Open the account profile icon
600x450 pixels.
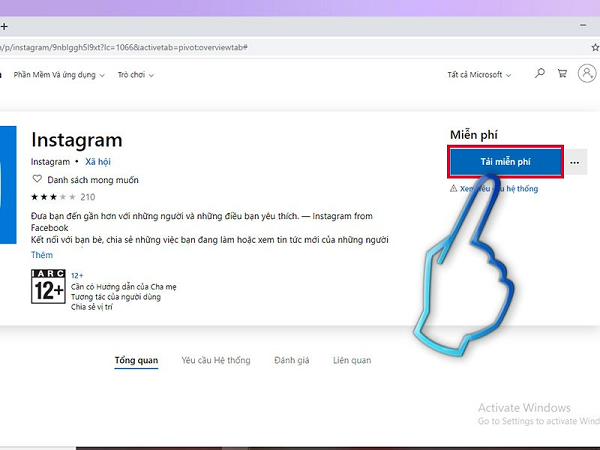click(x=587, y=73)
